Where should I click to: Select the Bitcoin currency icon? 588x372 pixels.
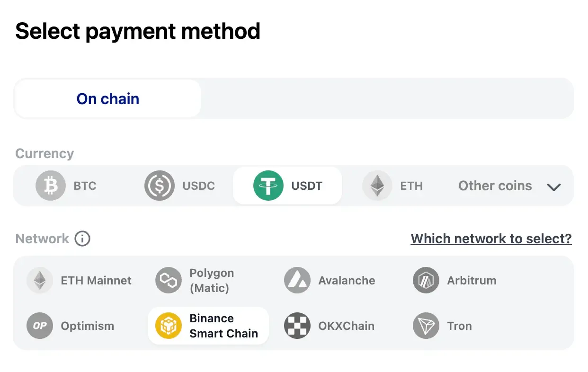[50, 186]
